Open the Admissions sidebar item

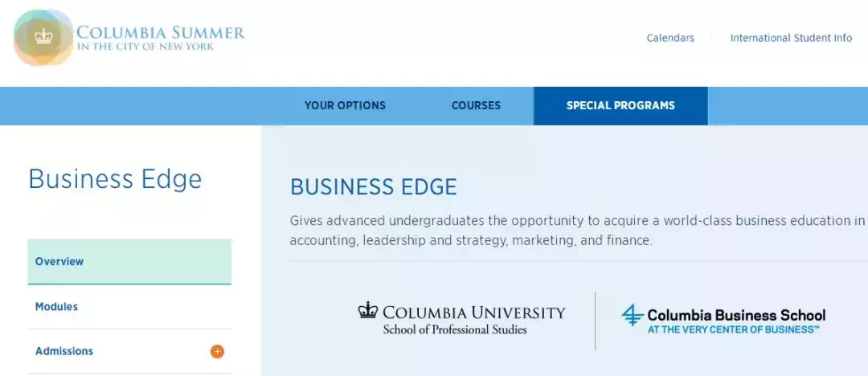pyautogui.click(x=64, y=351)
